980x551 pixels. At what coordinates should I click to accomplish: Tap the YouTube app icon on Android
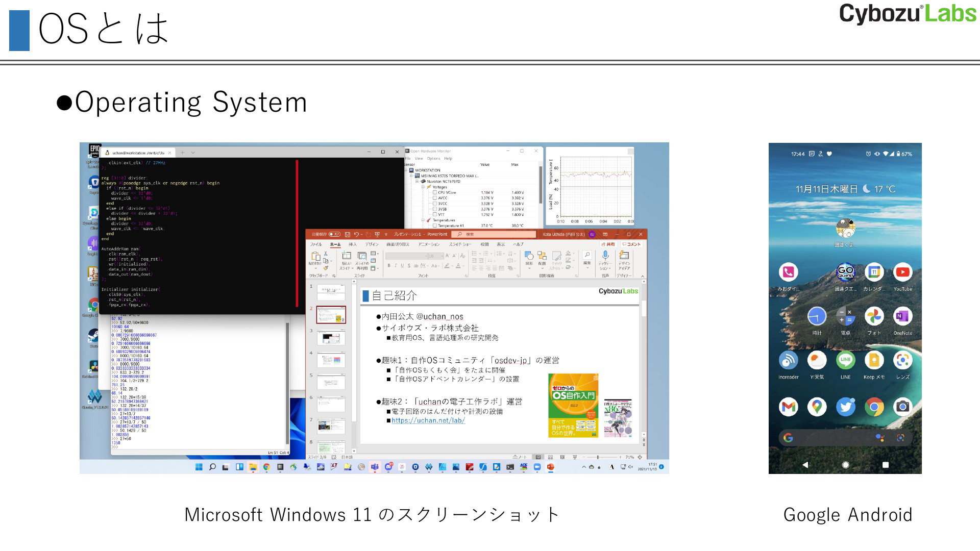(902, 272)
